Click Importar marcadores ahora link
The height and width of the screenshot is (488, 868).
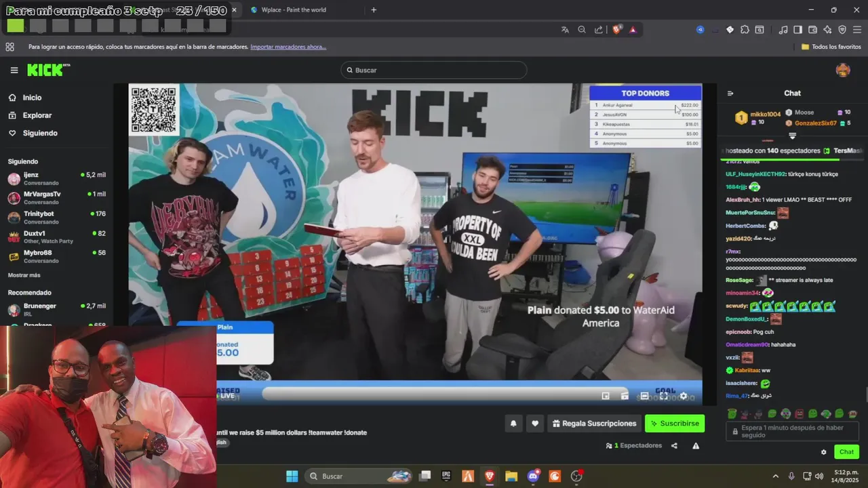point(288,47)
